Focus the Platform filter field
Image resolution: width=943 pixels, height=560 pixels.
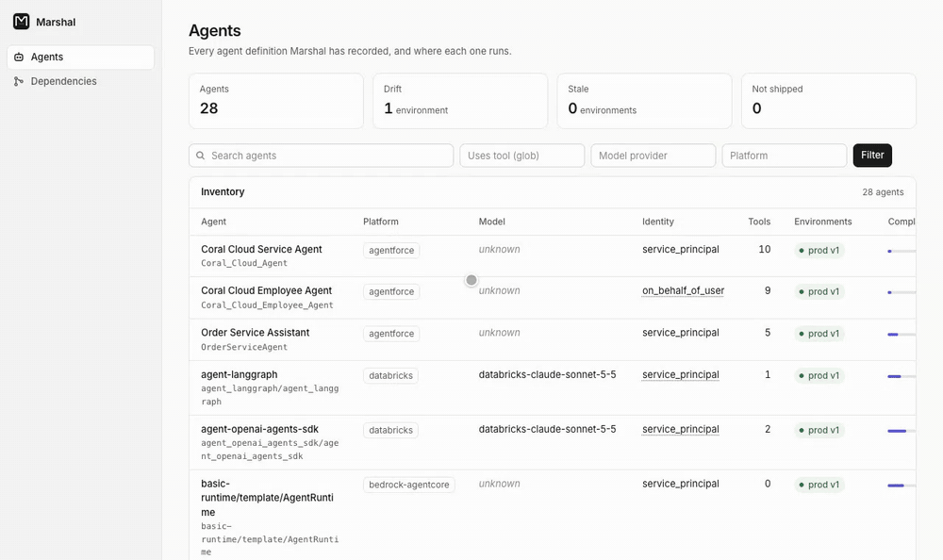(x=785, y=156)
